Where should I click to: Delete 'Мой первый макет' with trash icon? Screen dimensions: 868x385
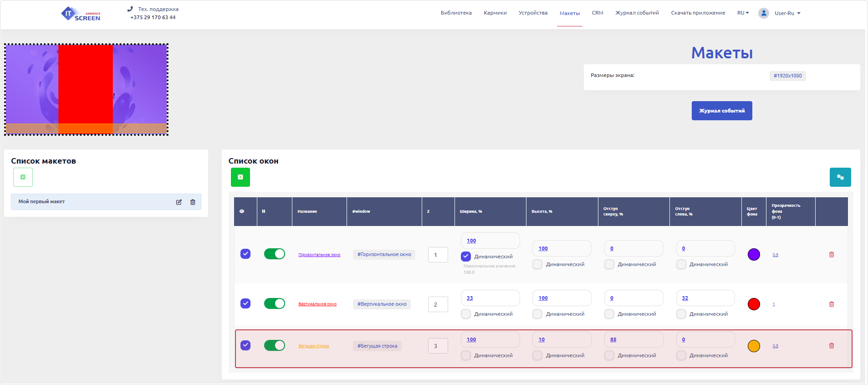(193, 202)
